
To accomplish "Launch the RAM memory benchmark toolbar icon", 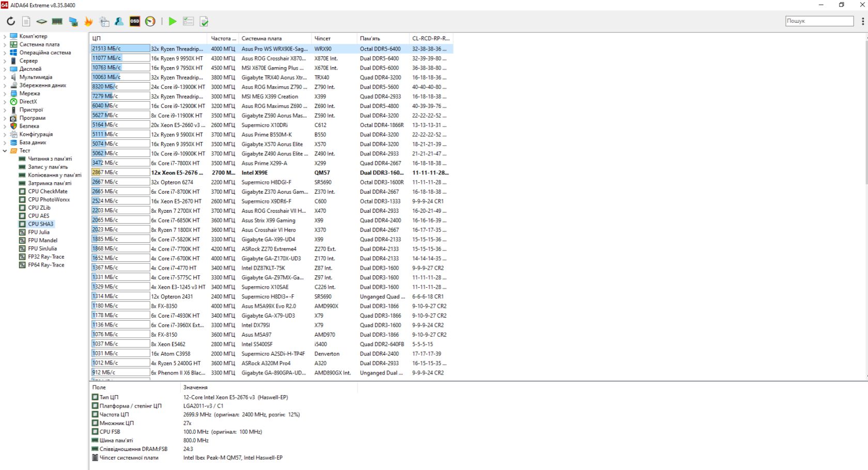I will pos(57,21).
